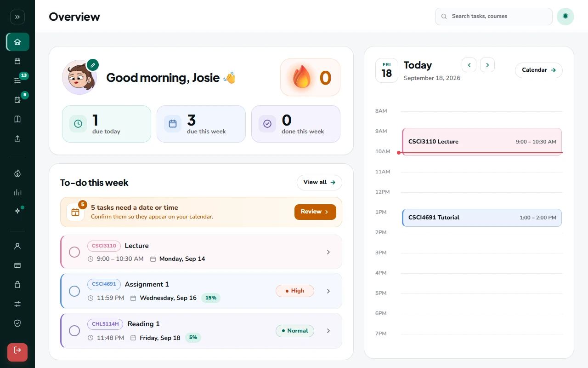Open the bar chart analytics icon
The height and width of the screenshot is (368, 588).
[x=17, y=193]
